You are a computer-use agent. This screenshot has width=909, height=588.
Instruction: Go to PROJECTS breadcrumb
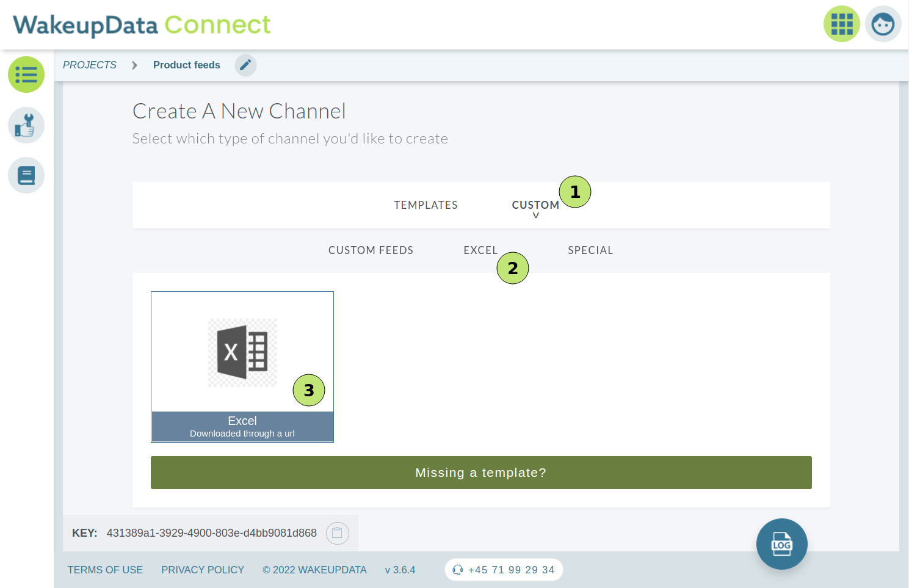90,65
